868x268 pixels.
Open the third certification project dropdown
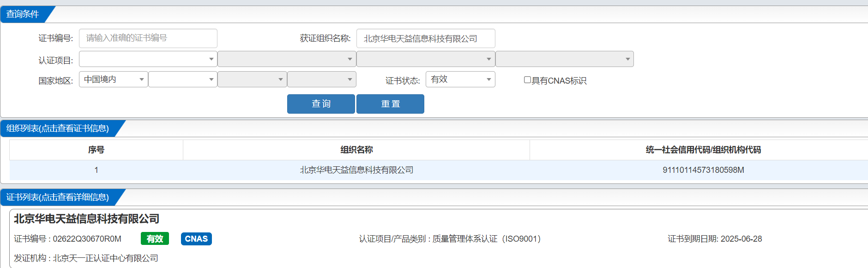coord(426,59)
